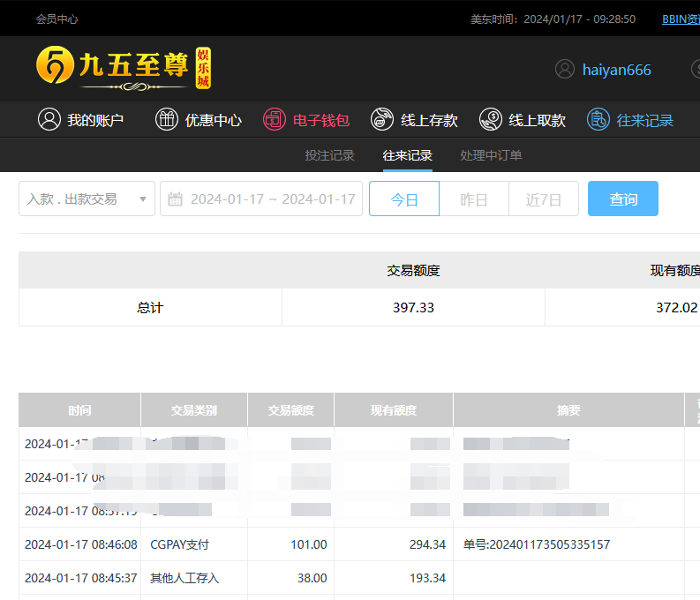Click the calendar icon in date field
Screen dimensions: 700x600
point(176,199)
